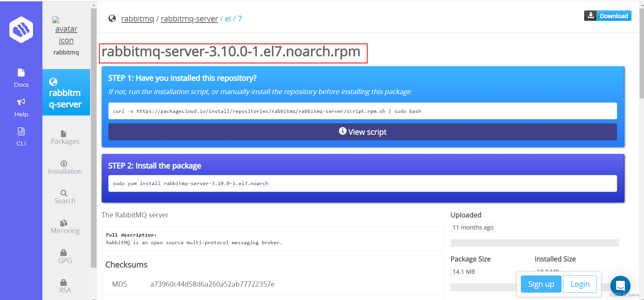
Task: Click the View script button
Action: coord(362,132)
